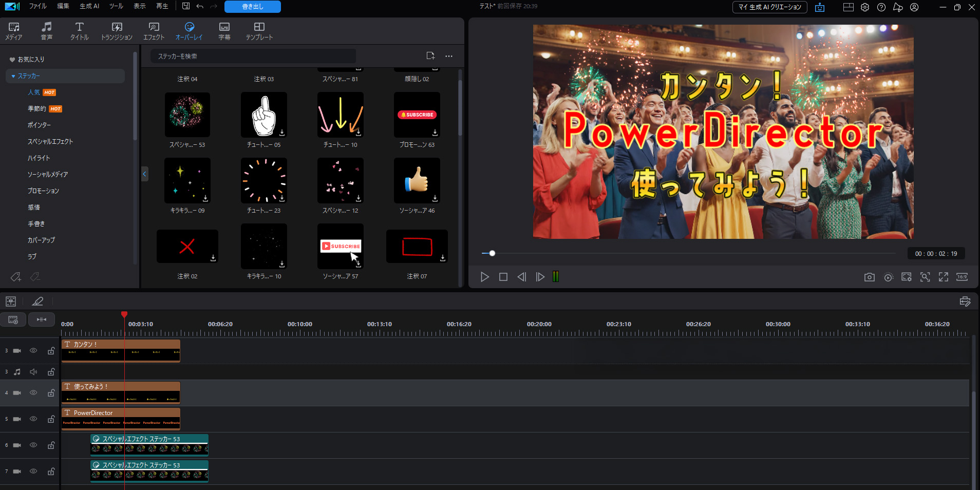Click the マイ生成 AI クリエーション button
The width and height of the screenshot is (980, 490).
pyautogui.click(x=769, y=7)
